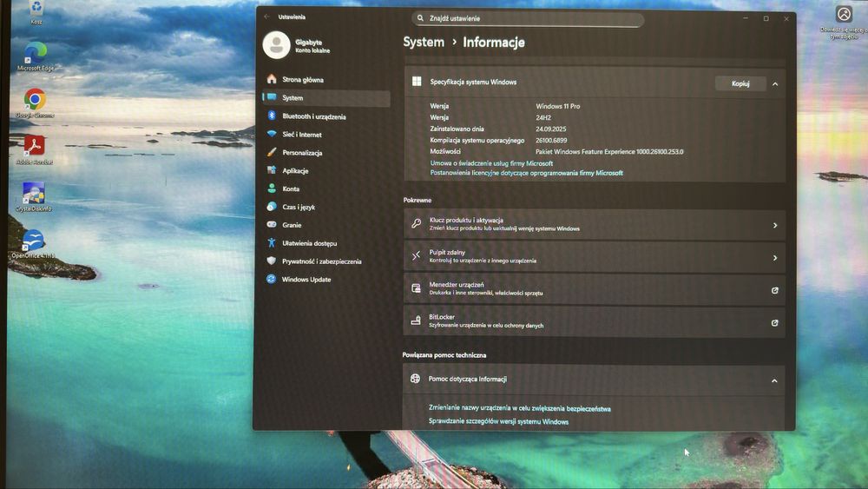Click System in the breadcrumb
The width and height of the screenshot is (868, 489).
[424, 42]
